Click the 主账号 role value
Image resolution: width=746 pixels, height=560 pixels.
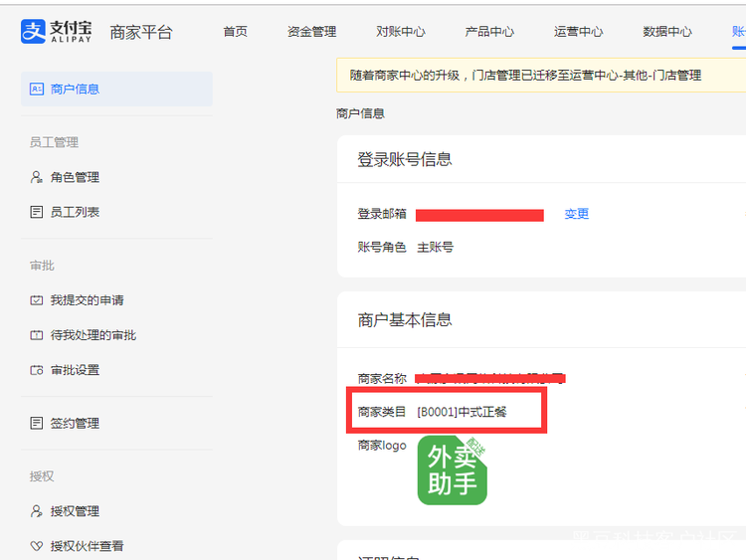(435, 248)
